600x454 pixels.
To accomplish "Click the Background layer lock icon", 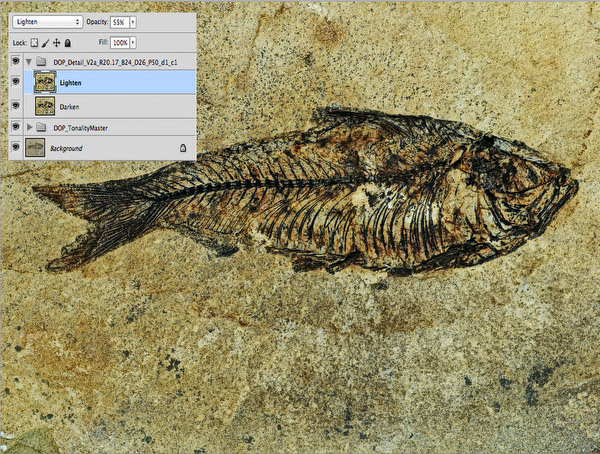I will 182,148.
